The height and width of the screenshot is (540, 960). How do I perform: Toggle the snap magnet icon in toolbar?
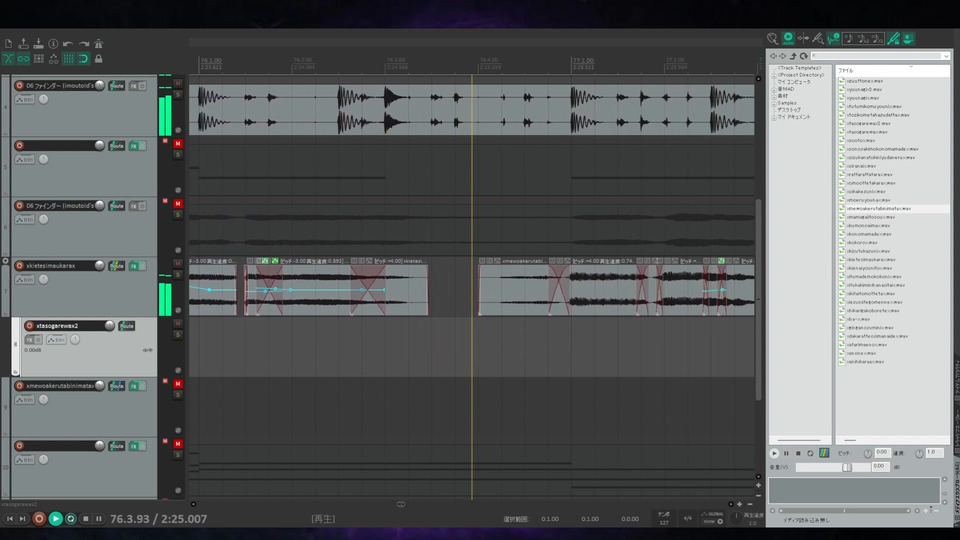point(82,59)
